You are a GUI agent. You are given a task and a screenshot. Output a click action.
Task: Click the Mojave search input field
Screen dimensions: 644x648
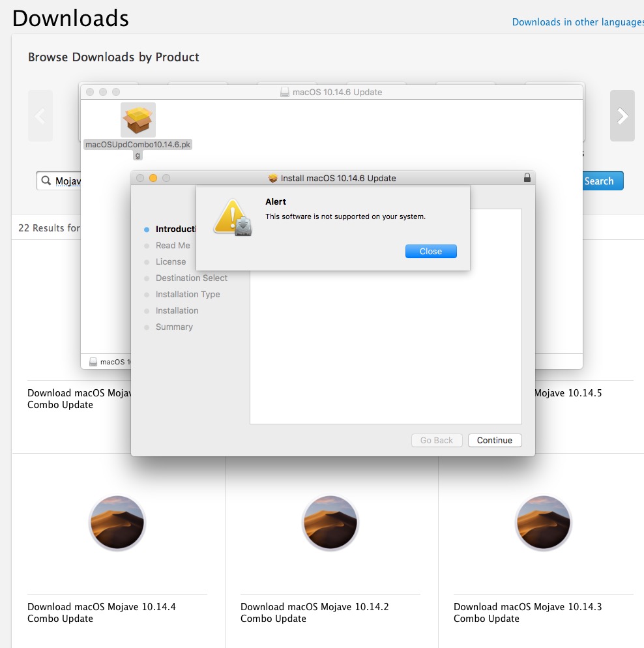[x=59, y=181]
